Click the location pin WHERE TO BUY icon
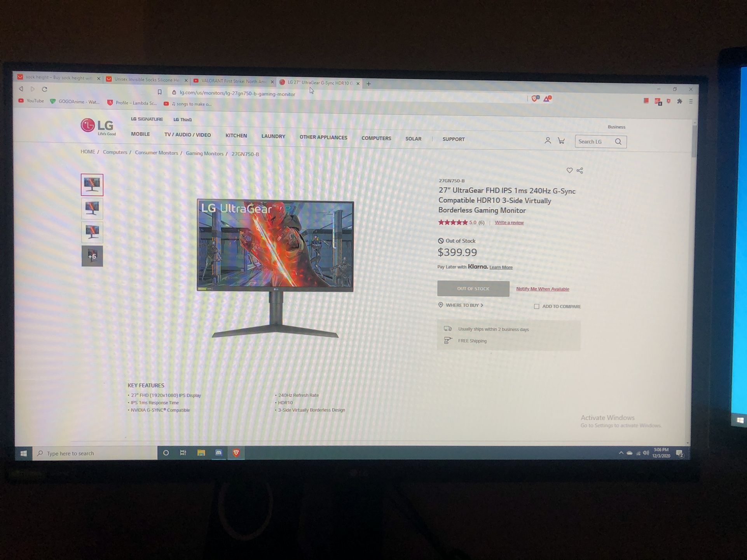Screen dimensions: 747x560 point(442,306)
